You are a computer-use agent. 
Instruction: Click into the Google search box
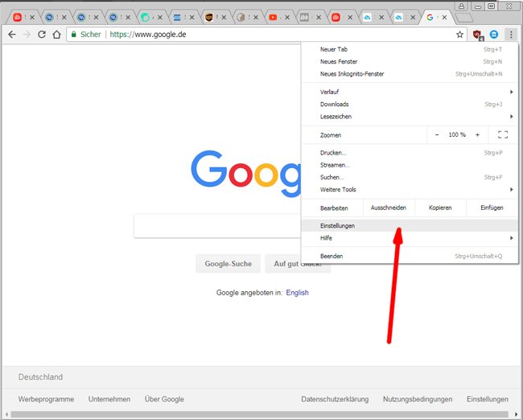[217, 226]
